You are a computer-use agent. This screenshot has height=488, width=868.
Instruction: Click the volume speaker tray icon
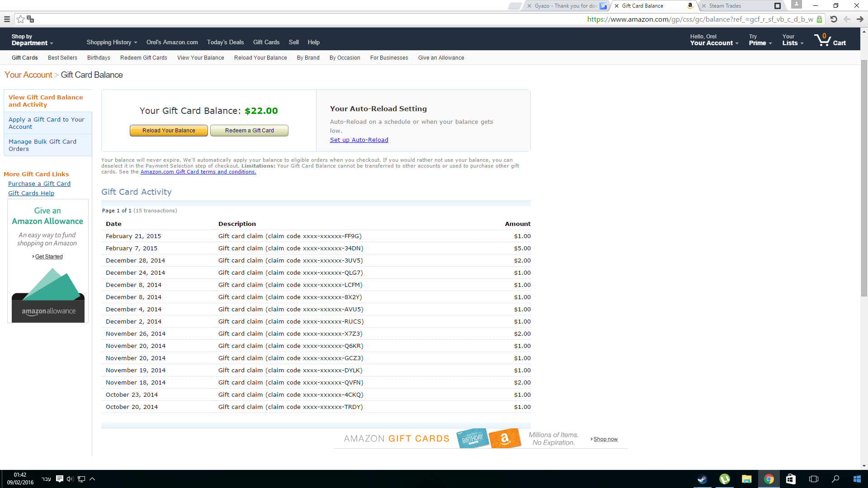(x=70, y=479)
